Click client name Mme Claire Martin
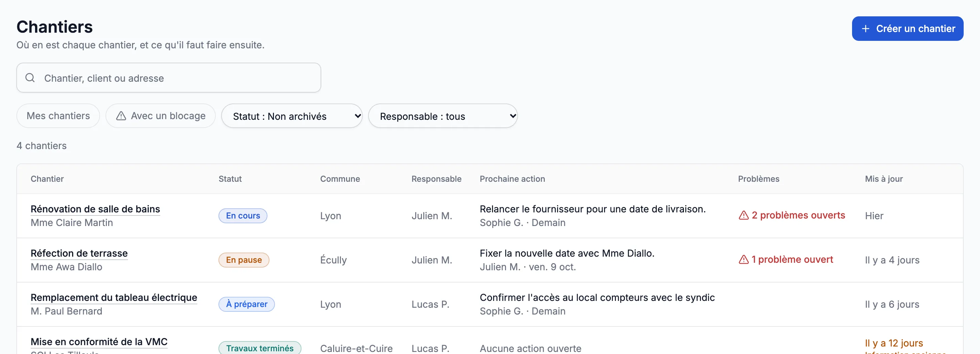 coord(72,223)
